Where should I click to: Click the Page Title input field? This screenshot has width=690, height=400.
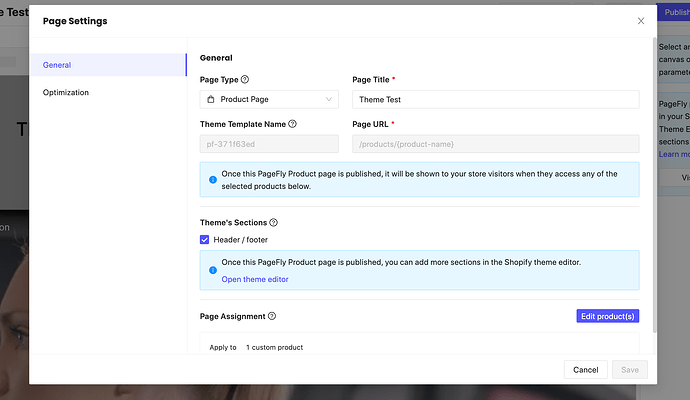[495, 100]
